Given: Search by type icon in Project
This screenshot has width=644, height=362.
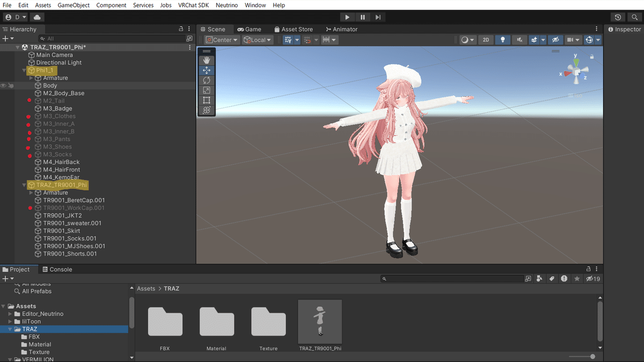Looking at the screenshot, I should tap(539, 279).
